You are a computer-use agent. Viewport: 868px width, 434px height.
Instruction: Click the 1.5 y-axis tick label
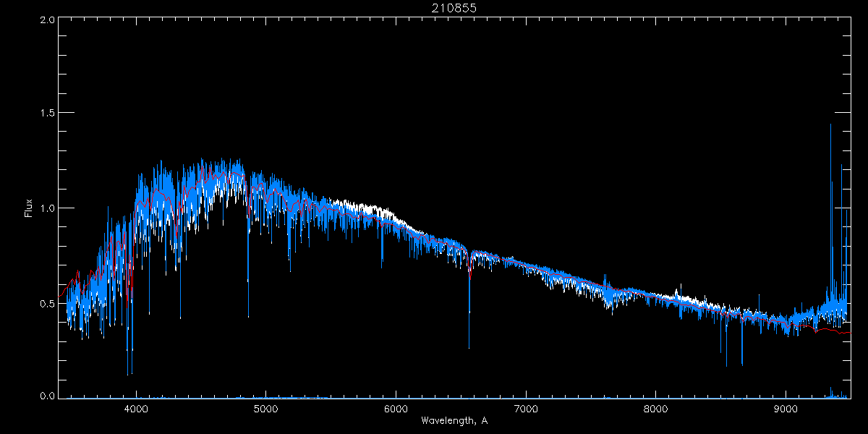pyautogui.click(x=48, y=114)
